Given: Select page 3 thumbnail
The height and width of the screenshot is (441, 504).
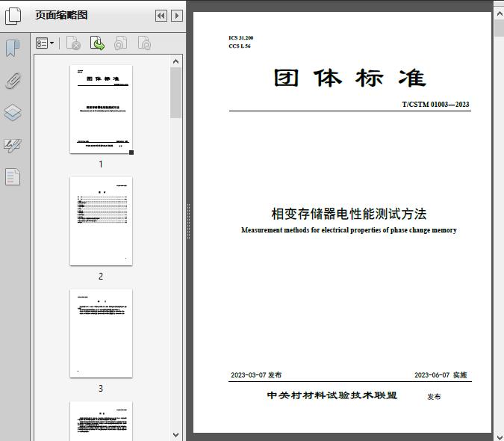Looking at the screenshot, I should point(102,333).
